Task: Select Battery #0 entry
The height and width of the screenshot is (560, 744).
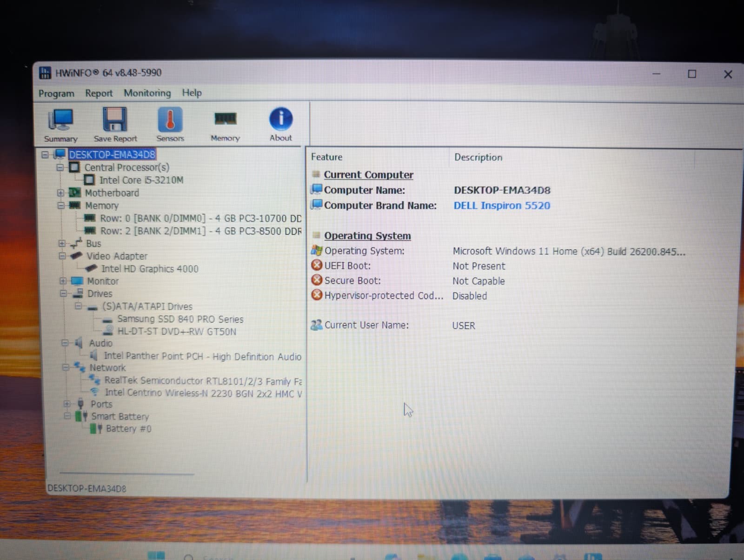Action: point(128,428)
